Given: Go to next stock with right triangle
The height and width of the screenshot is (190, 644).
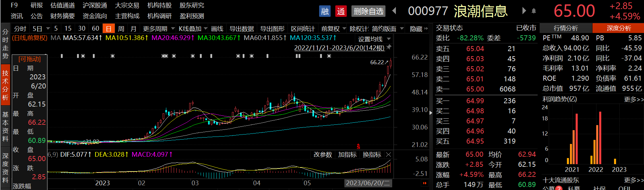Looking at the screenshot, I should pos(524,11).
